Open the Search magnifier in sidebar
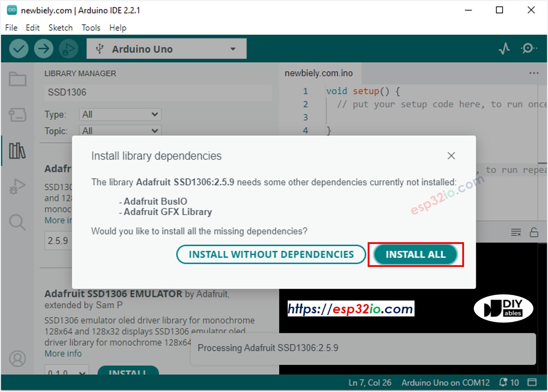 click(18, 222)
